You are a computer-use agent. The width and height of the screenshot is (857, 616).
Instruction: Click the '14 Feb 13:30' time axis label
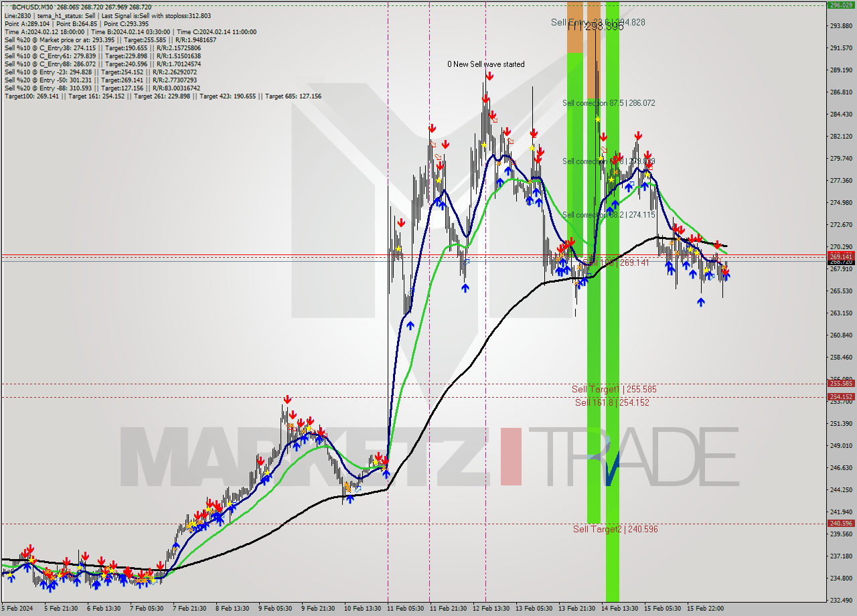[x=619, y=608]
